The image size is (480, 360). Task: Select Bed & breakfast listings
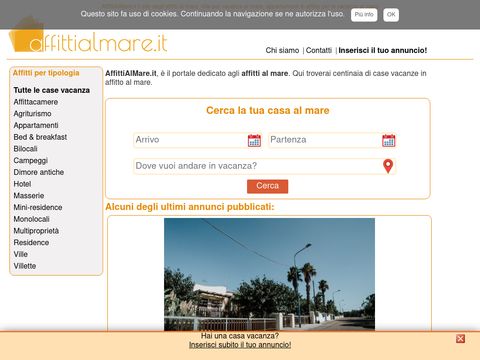coord(40,137)
